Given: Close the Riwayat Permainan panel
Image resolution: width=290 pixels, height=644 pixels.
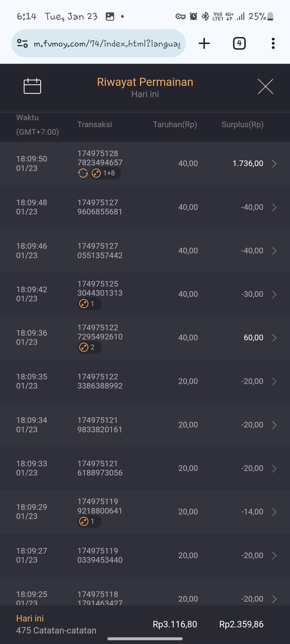Looking at the screenshot, I should (x=265, y=86).
